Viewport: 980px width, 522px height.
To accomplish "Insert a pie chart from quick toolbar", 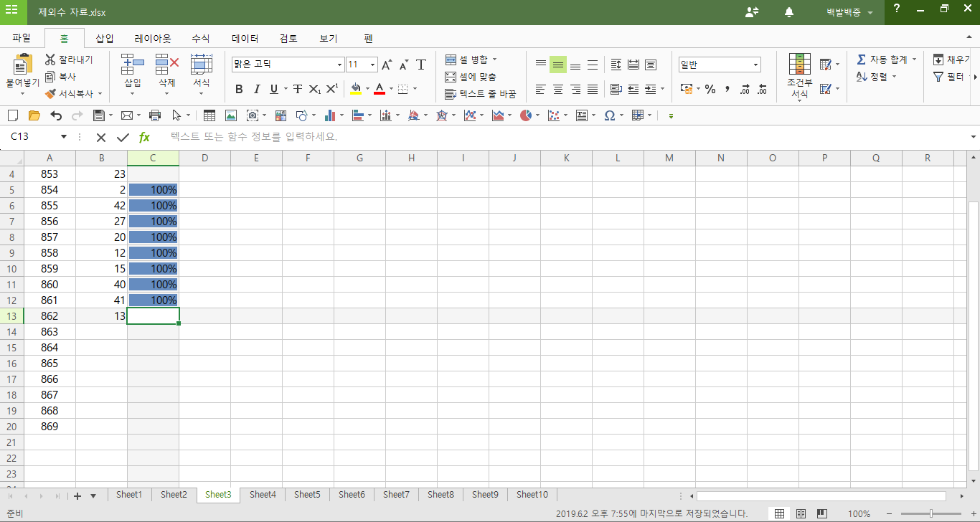I will point(527,115).
